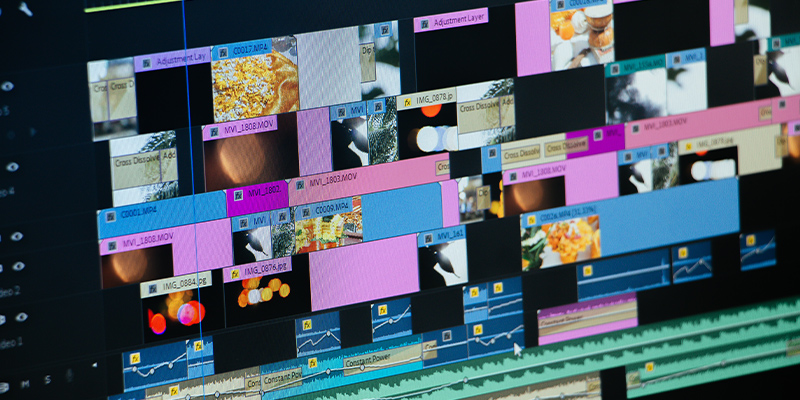Select the 'IMG_0878.jp' clip label

pyautogui.click(x=435, y=97)
